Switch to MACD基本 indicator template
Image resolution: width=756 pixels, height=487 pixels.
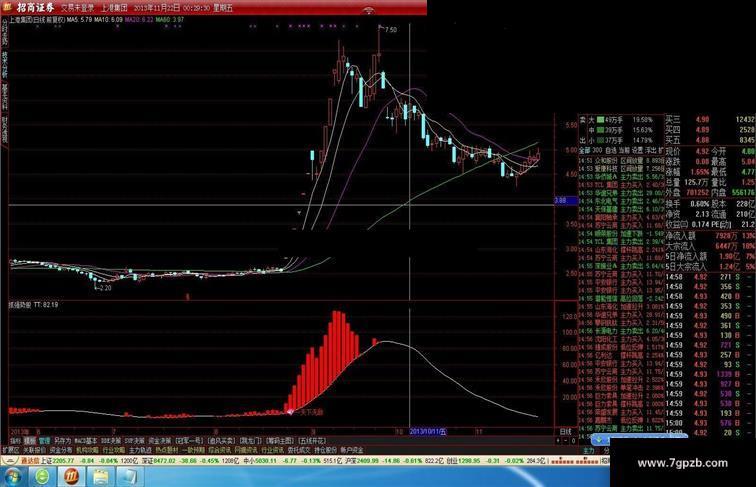tap(86, 441)
